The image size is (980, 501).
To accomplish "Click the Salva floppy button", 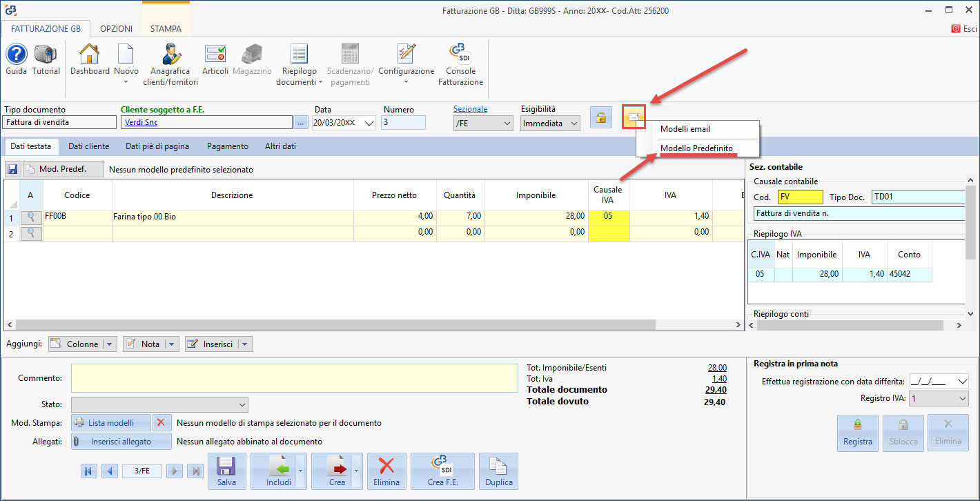I will click(226, 471).
